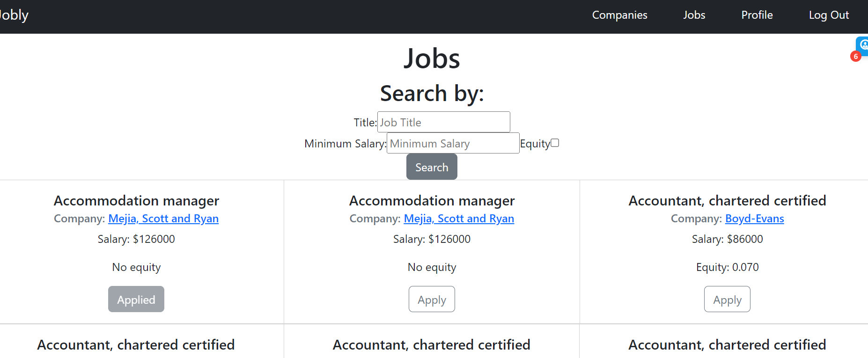Screen dimensions: 868x358
Task: Open the Companies nav item
Action: (619, 15)
